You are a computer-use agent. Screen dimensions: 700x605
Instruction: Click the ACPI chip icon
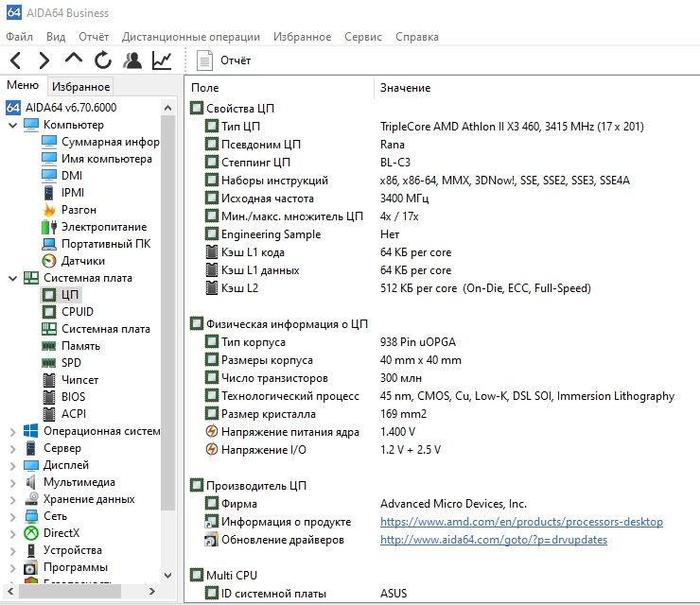click(48, 414)
